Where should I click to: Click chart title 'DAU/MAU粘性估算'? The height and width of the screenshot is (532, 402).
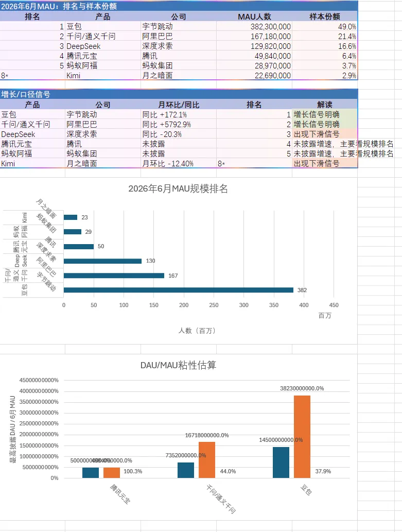point(179,365)
